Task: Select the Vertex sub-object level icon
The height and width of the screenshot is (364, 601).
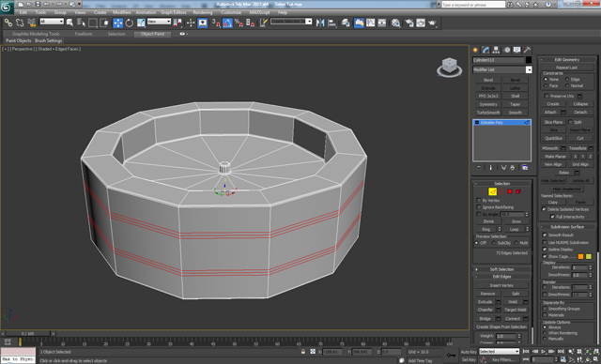Action: pos(485,191)
